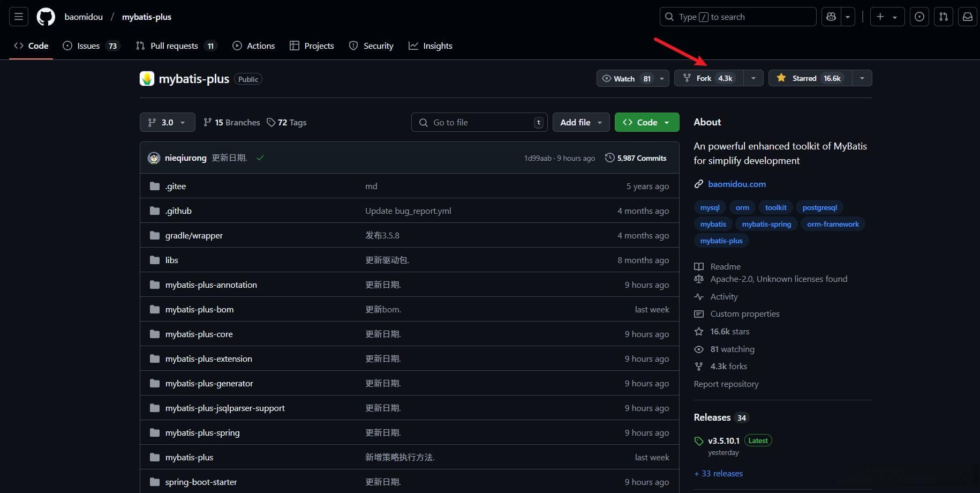
Task: View the + 33 releases link
Action: [x=718, y=473]
